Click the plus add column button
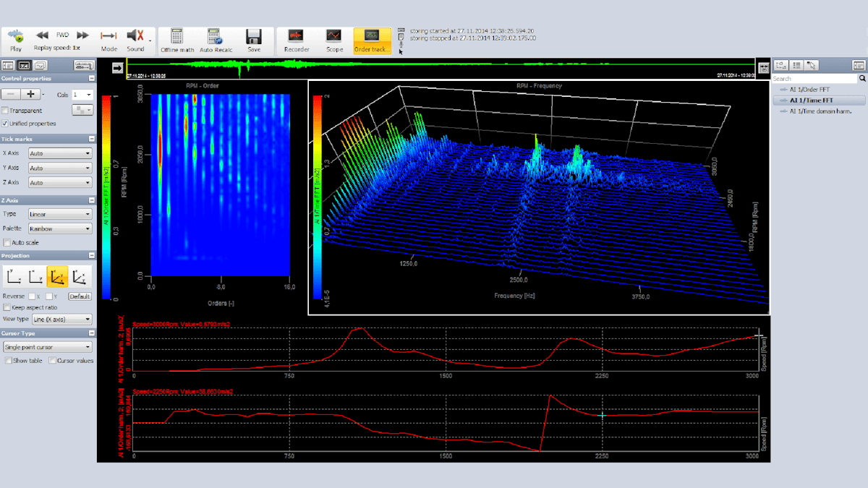Viewport: 868px width, 488px height. click(x=30, y=94)
